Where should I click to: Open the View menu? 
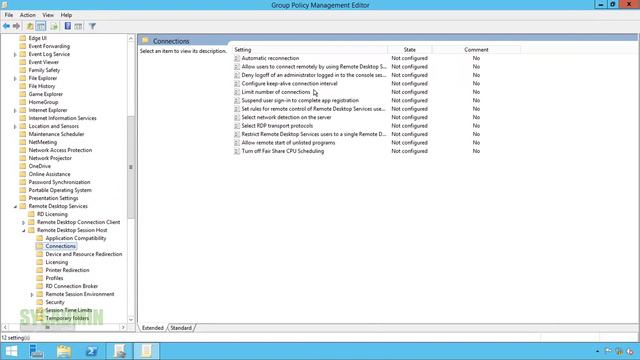pos(48,15)
